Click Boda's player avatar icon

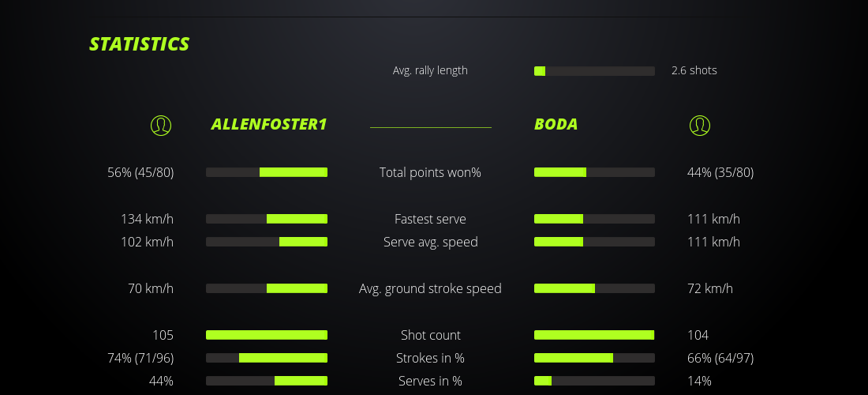click(700, 125)
